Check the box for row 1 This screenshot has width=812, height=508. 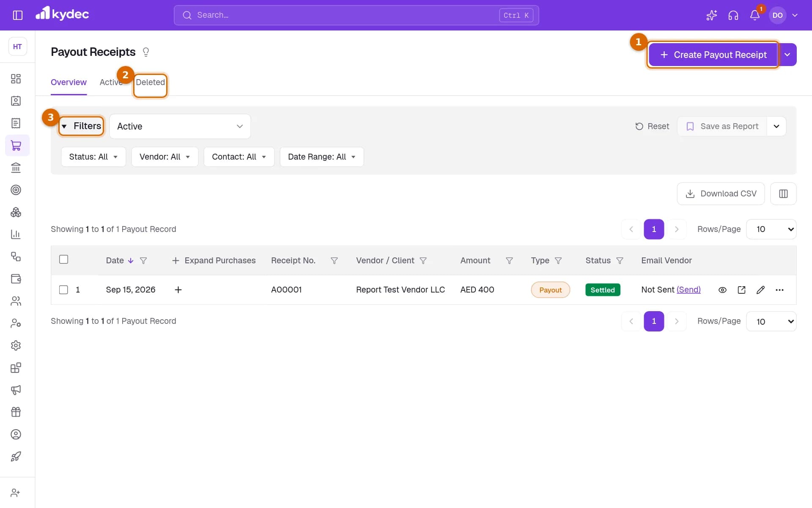tap(63, 290)
